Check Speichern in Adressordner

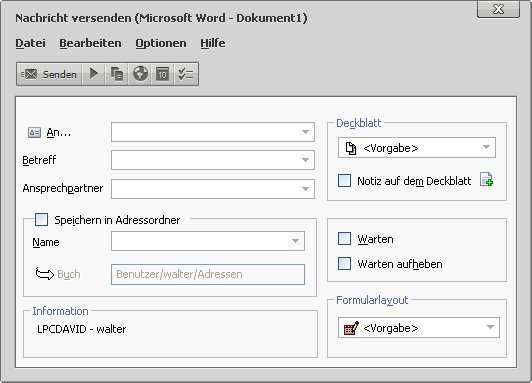point(41,219)
